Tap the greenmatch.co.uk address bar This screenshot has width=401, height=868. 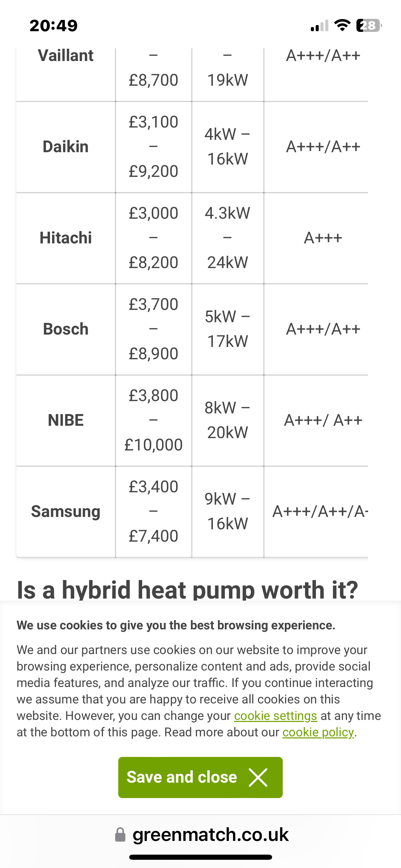pyautogui.click(x=210, y=835)
